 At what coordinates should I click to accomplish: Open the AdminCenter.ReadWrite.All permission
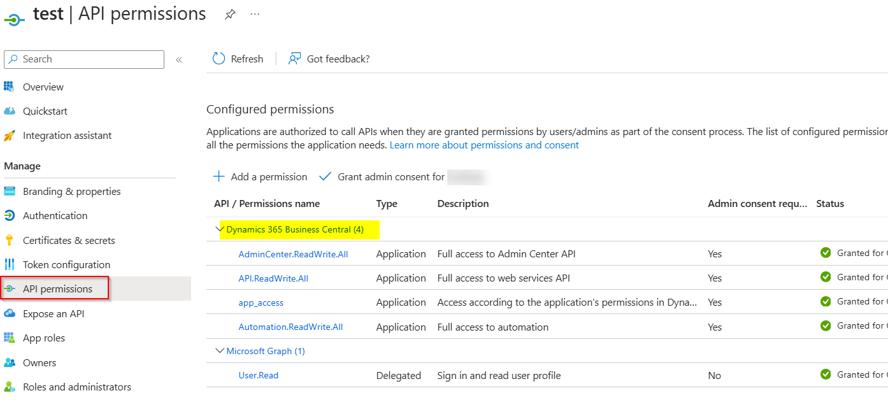[x=293, y=254]
